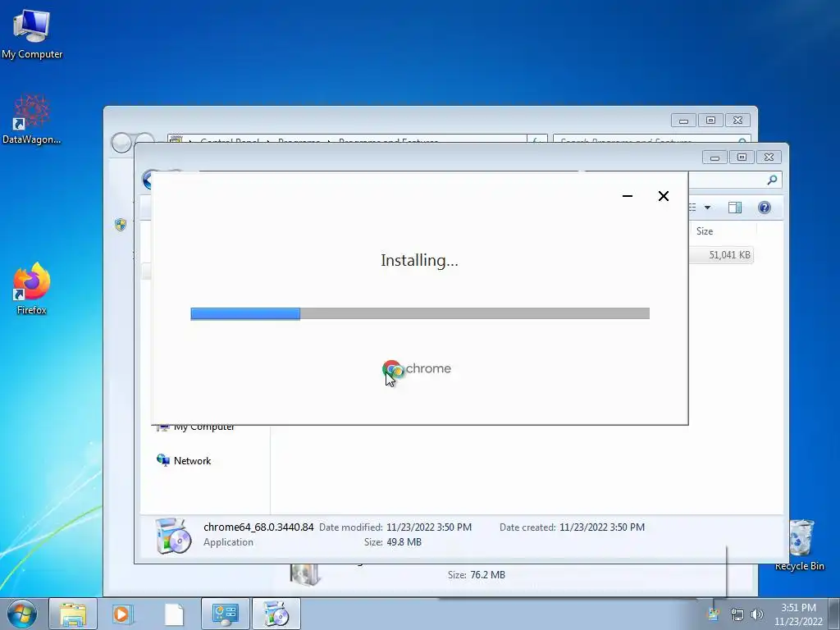Open the Windows Start menu

pos(22,614)
